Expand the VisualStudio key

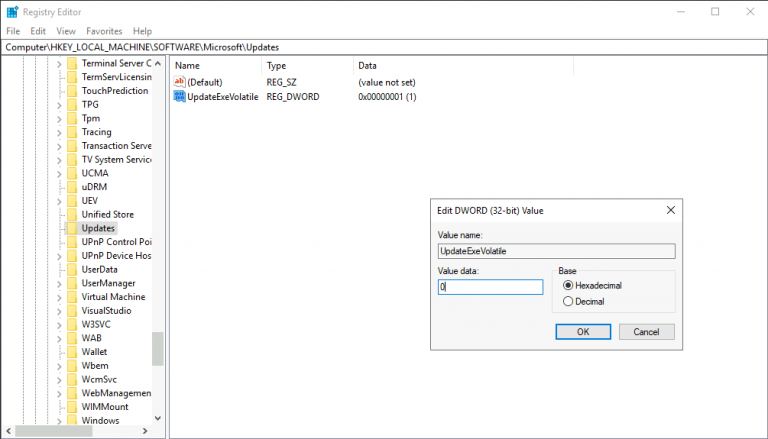(59, 311)
